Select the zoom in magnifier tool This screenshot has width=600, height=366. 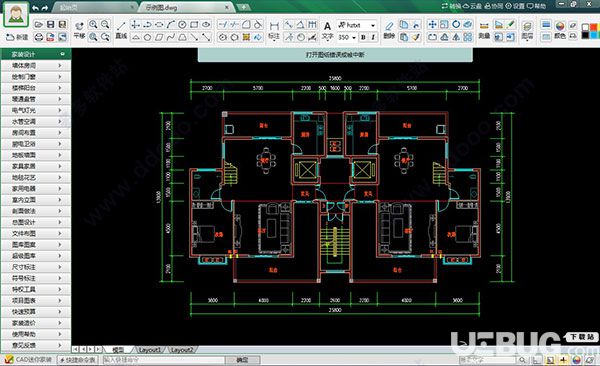click(93, 25)
